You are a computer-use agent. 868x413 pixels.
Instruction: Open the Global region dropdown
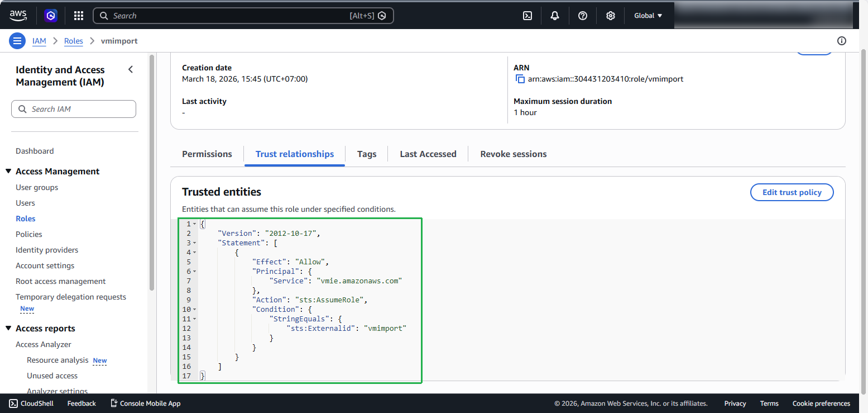(x=648, y=16)
